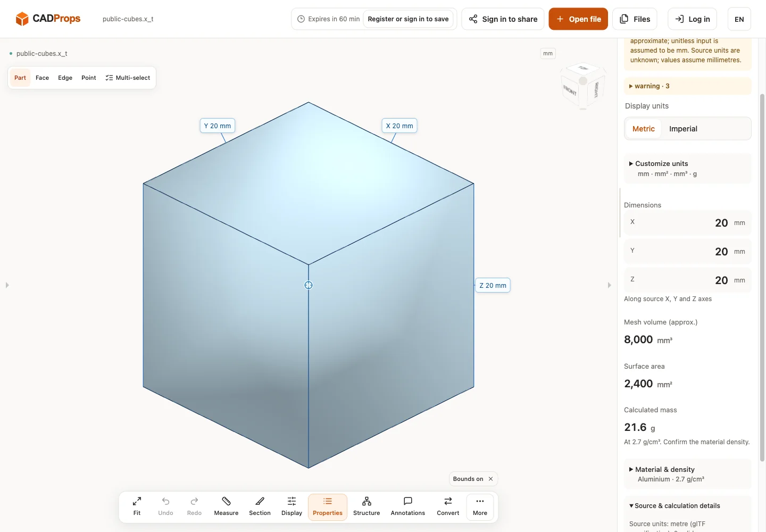This screenshot has width=766, height=532.
Task: Click the Log in button
Action: [692, 19]
